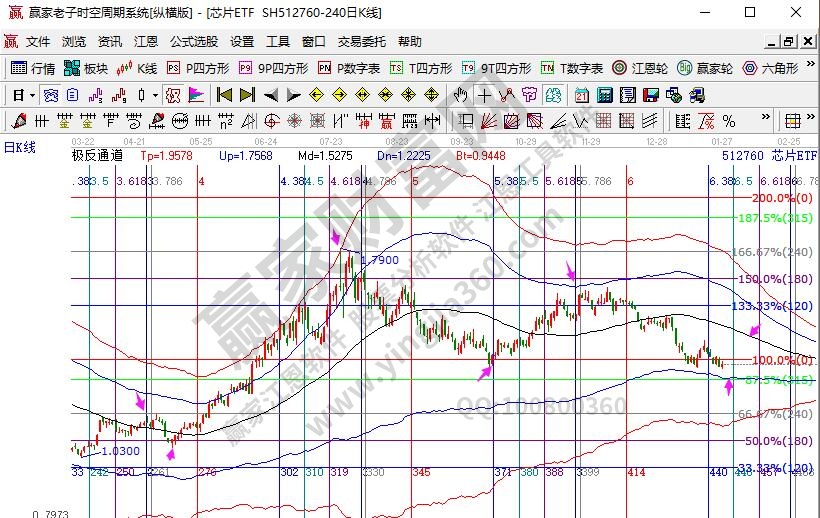The image size is (820, 518).
Task: Select the percent % drawing tool
Action: [729, 121]
